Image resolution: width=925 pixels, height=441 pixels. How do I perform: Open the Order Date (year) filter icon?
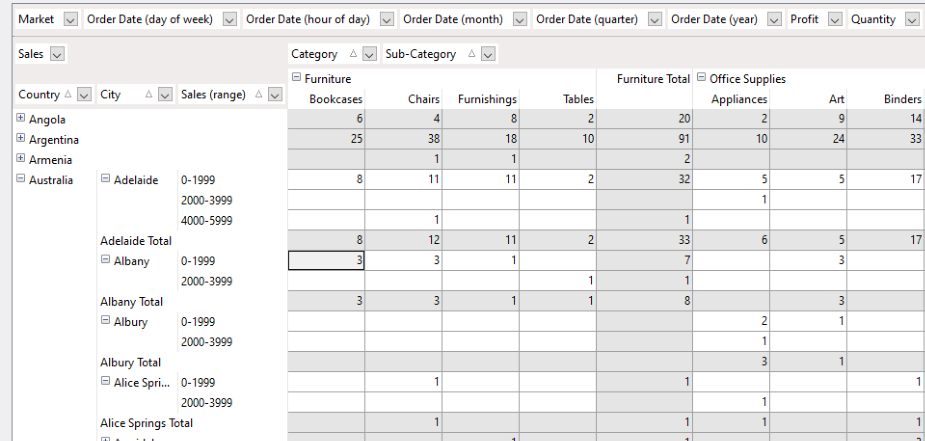tap(774, 20)
